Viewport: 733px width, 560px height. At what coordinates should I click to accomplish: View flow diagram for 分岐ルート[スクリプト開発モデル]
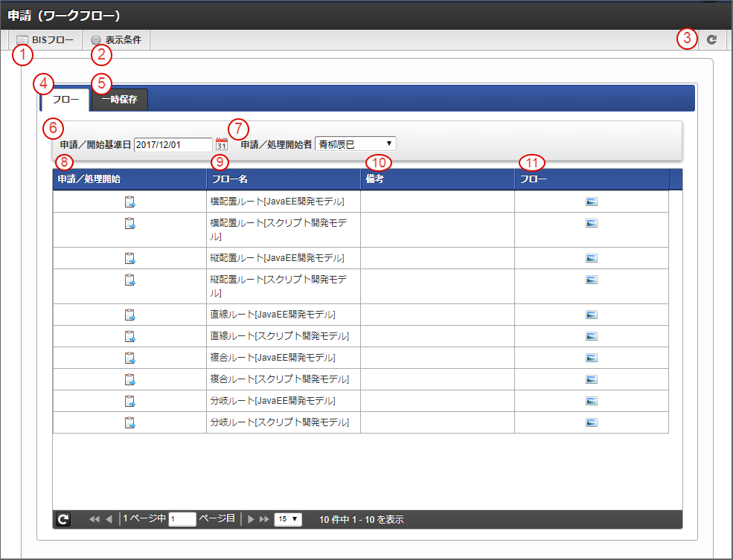coord(592,422)
